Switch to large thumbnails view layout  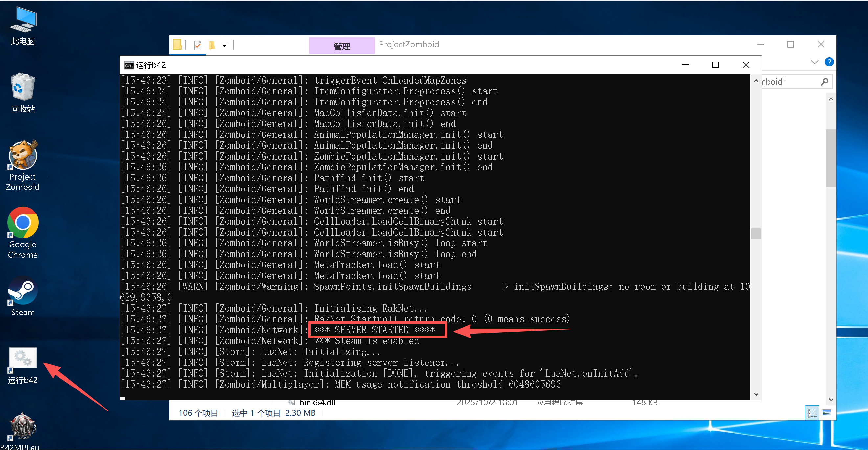(x=826, y=413)
